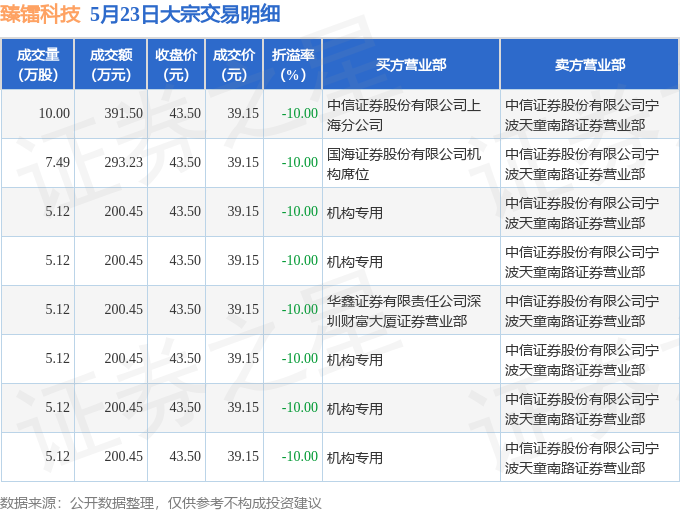Select the 成交量(万股) column header

38,65
